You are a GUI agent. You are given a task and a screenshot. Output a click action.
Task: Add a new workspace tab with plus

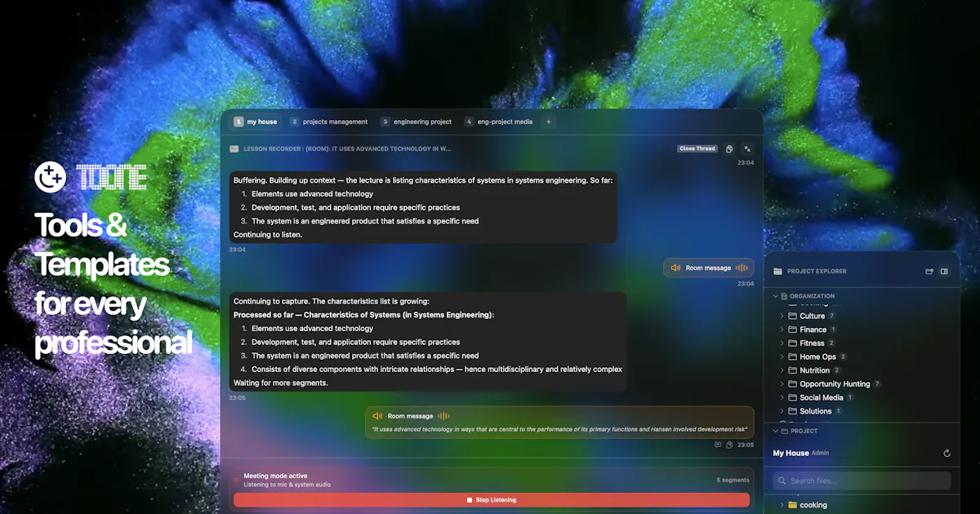(549, 122)
